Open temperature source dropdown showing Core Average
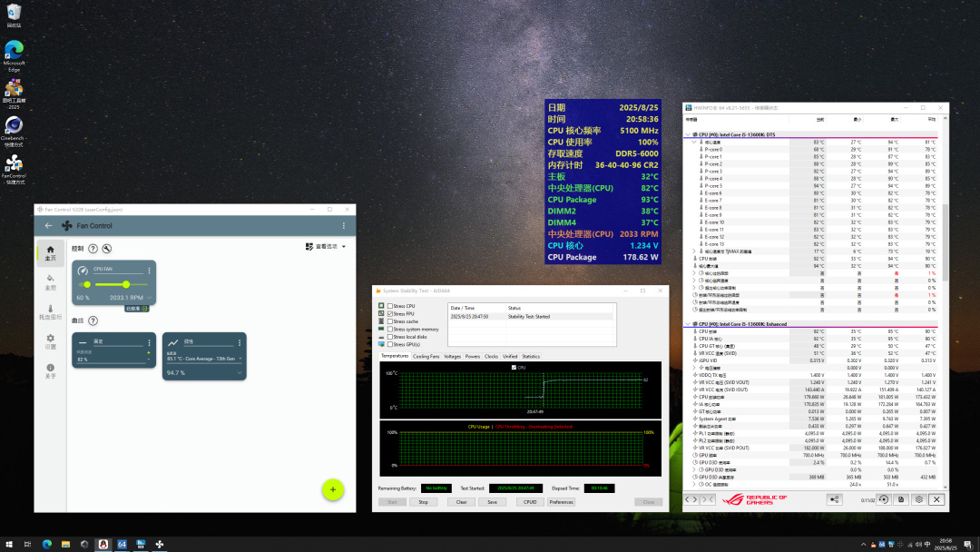The height and width of the screenshot is (552, 980). pos(203,359)
